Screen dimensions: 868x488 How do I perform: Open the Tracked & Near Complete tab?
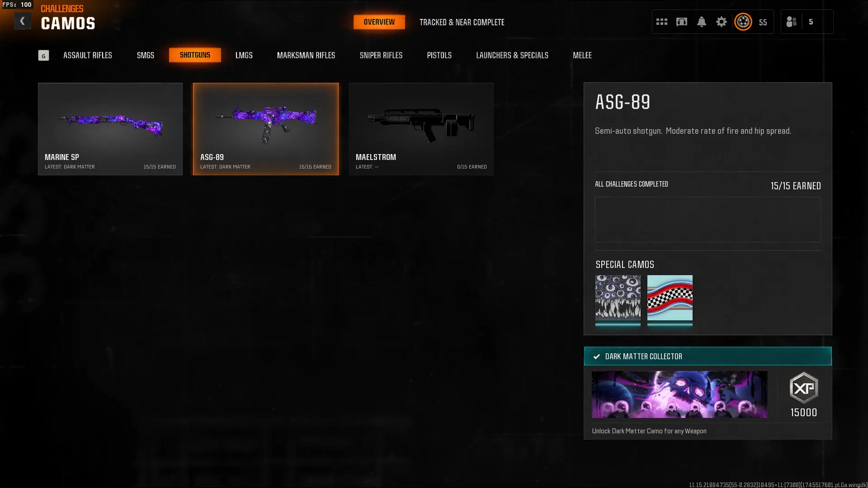click(462, 22)
